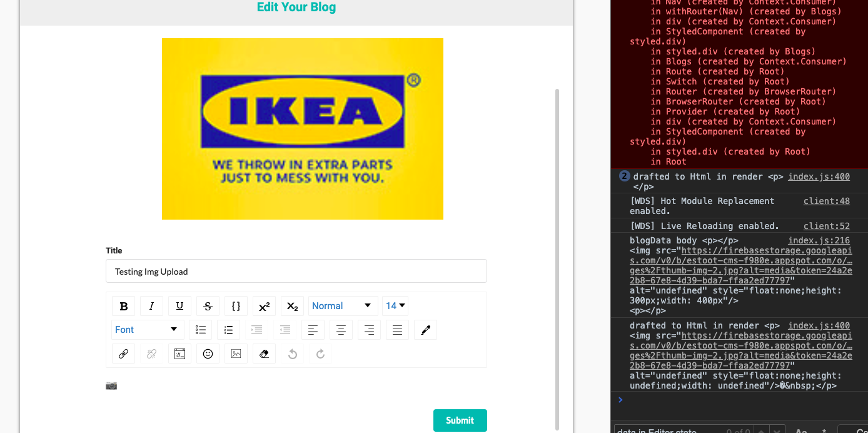Open the Font family dropdown
Viewport: 868px width, 433px height.
(x=148, y=330)
